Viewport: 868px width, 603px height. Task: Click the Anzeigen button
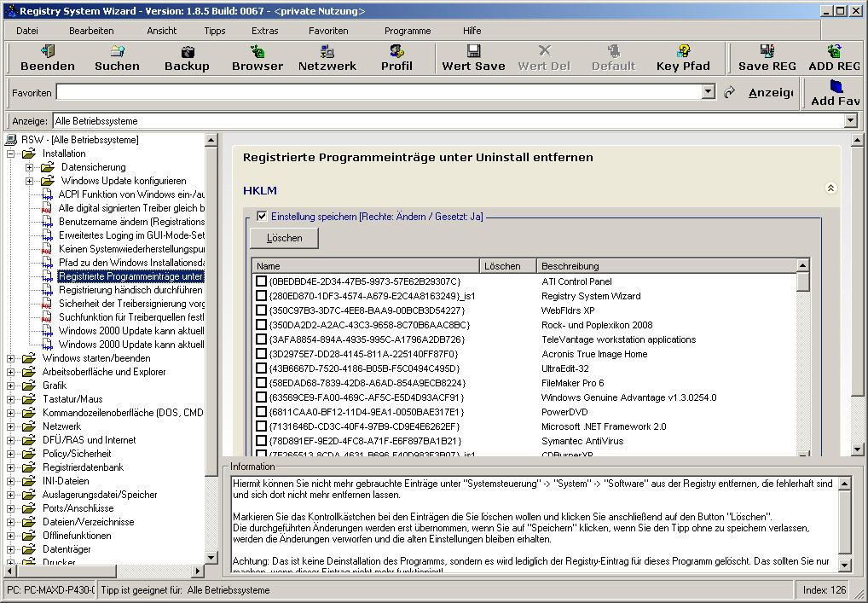point(771,93)
